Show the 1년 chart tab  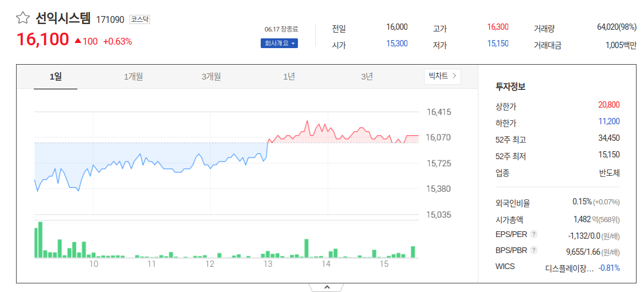(x=289, y=76)
